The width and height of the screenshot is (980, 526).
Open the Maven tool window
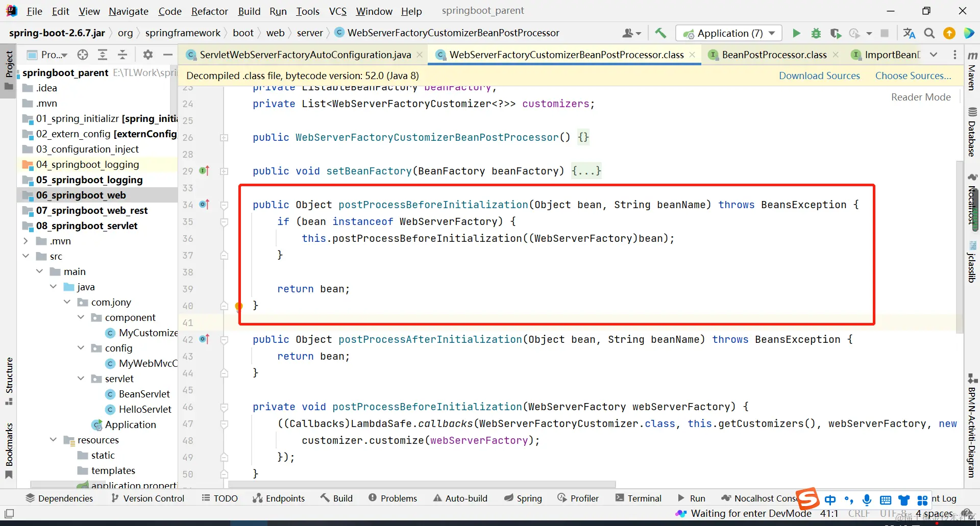tap(972, 71)
